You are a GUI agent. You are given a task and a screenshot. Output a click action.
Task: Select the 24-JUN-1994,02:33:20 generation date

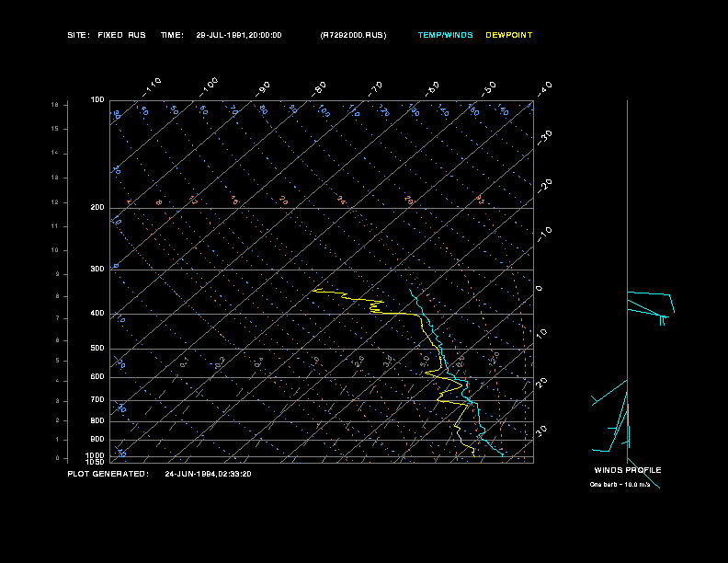208,474
